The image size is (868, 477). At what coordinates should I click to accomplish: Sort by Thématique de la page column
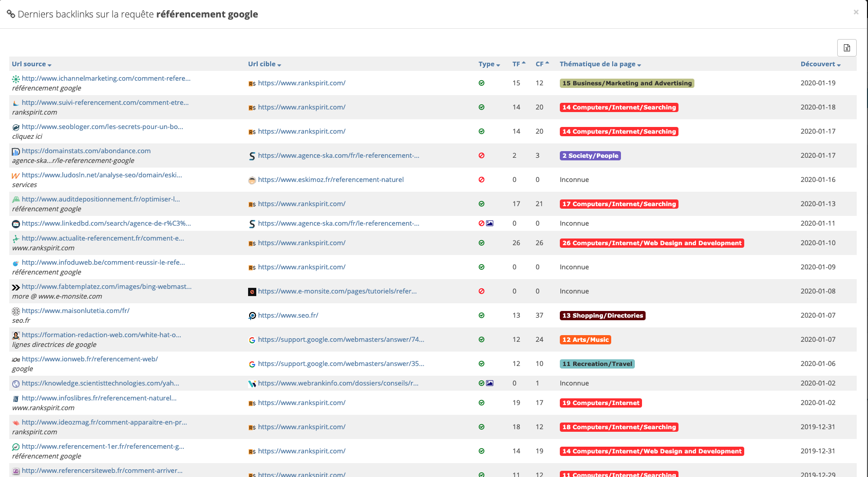pos(600,64)
